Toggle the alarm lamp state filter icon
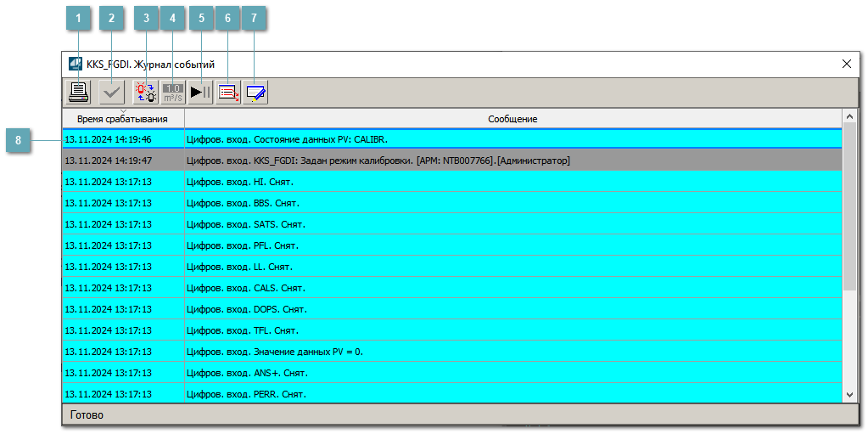This screenshot has height=434, width=868. 146,92
